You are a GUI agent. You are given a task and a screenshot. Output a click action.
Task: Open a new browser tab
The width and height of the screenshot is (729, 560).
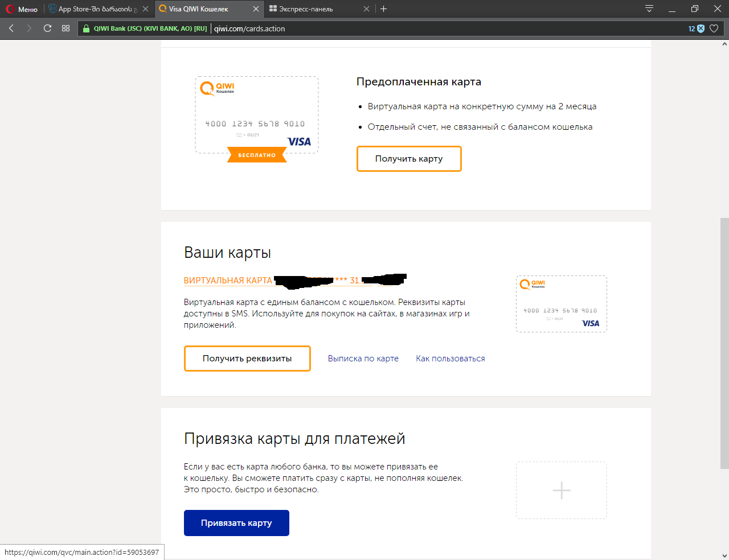pos(384,9)
